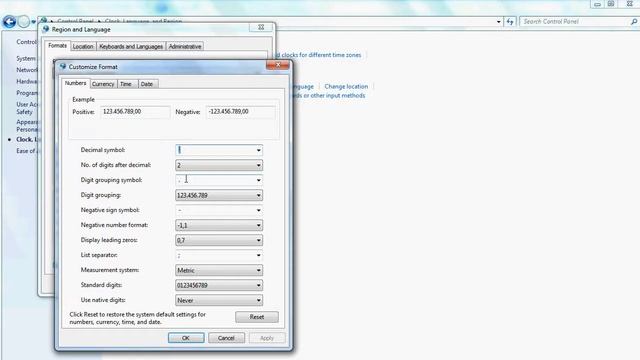Select Location tab in Region and Language
This screenshot has height=360, width=640.
pyautogui.click(x=83, y=47)
